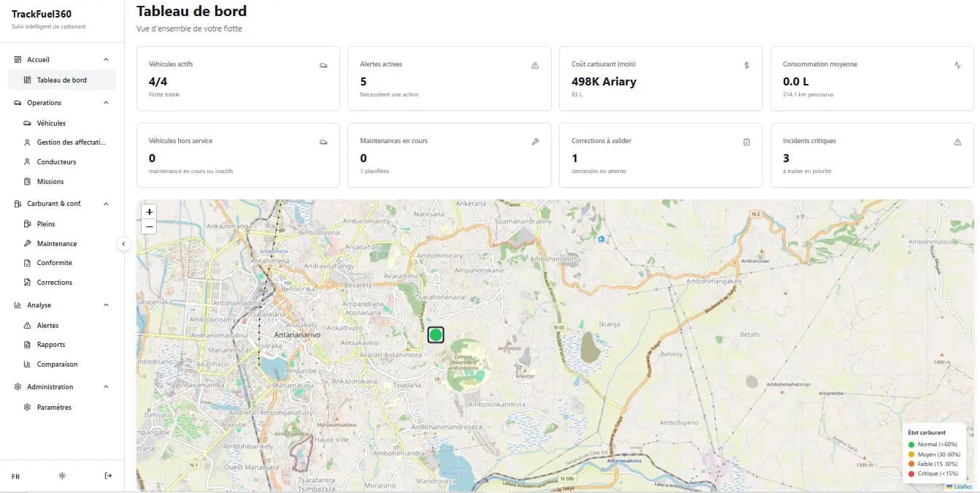Click the car icon in Véhicules hors service card
The height and width of the screenshot is (493, 980).
[323, 142]
